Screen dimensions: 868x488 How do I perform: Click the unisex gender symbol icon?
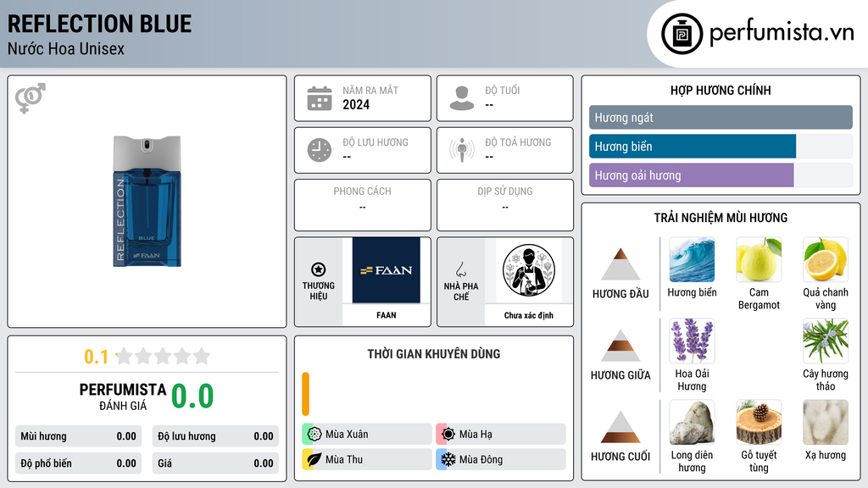click(x=30, y=98)
